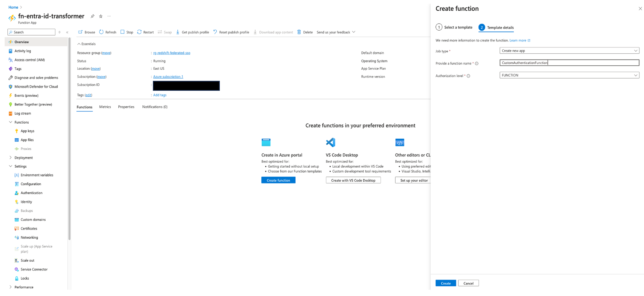Collapse the left navigation sidebar
This screenshot has height=296, width=644.
click(67, 32)
